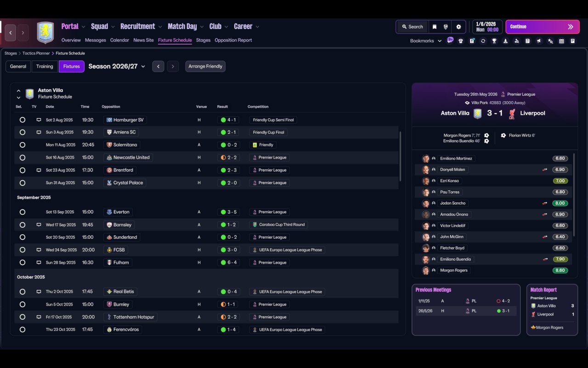The height and width of the screenshot is (368, 588).
Task: Click Jadon Sancho's substitution arrow icon
Action: pyautogui.click(x=544, y=203)
